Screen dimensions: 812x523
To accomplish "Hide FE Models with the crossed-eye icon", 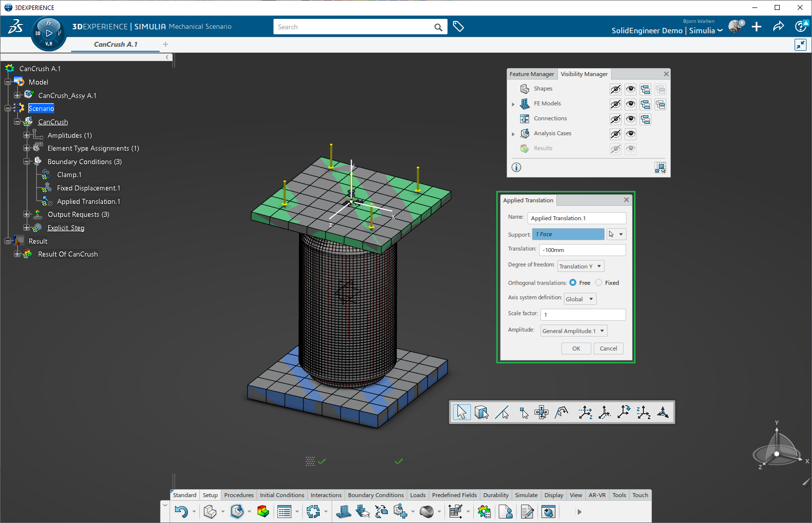I will [615, 104].
